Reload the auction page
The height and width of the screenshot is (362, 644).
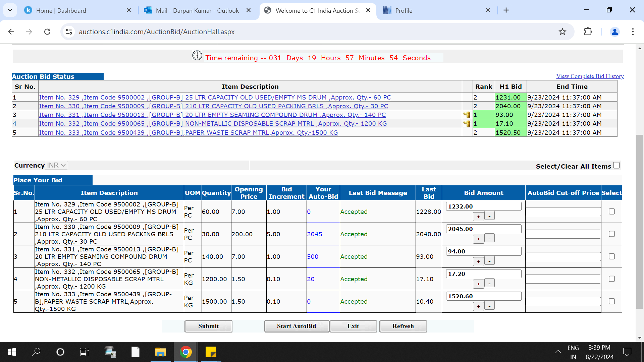coord(47,32)
